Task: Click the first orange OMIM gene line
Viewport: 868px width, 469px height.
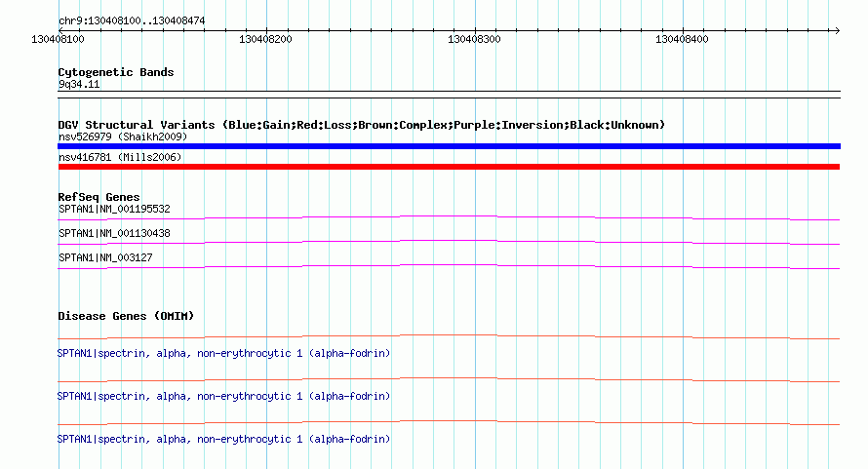Action: click(x=449, y=336)
